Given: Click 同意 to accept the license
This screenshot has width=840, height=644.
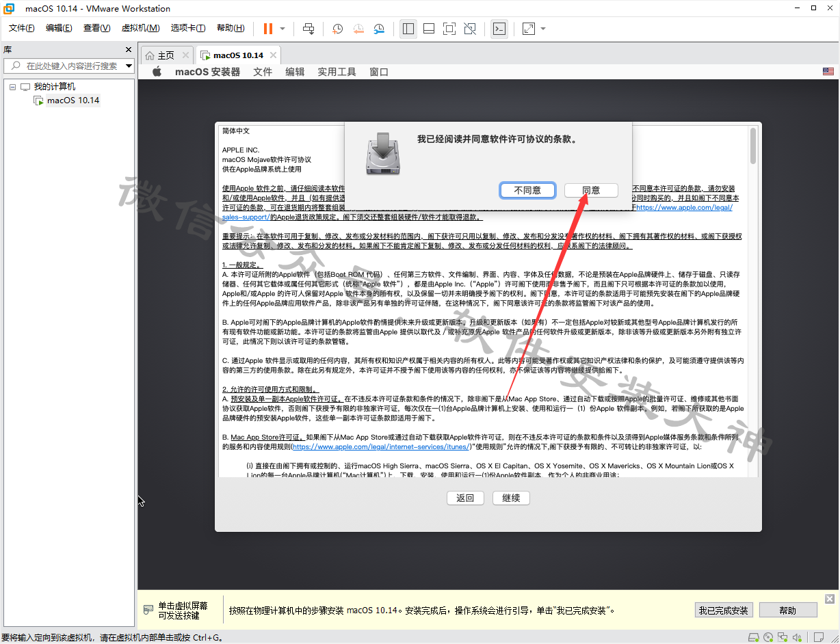Looking at the screenshot, I should coord(591,190).
